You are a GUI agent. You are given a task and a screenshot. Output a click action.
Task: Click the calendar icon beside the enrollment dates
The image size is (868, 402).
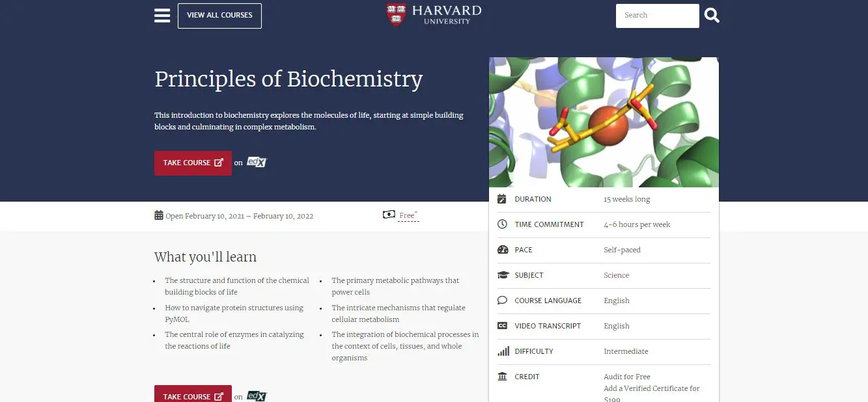point(158,215)
